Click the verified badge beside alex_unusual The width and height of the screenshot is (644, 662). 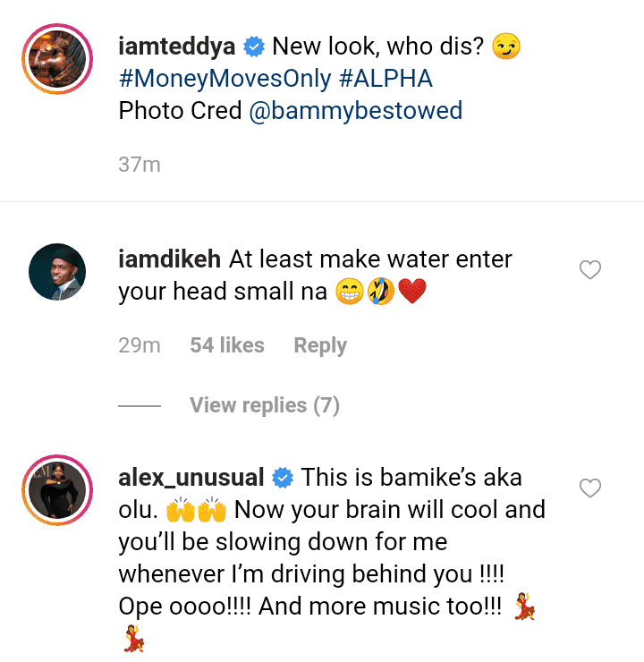(283, 479)
